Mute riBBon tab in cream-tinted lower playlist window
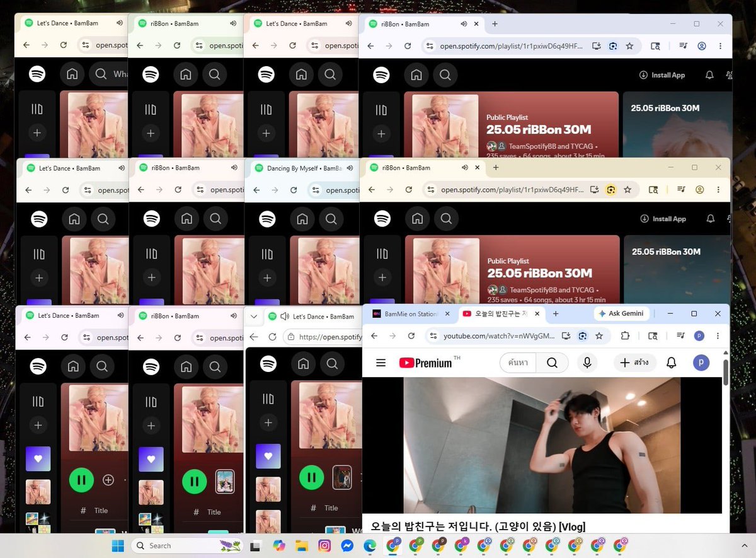 coord(465,168)
